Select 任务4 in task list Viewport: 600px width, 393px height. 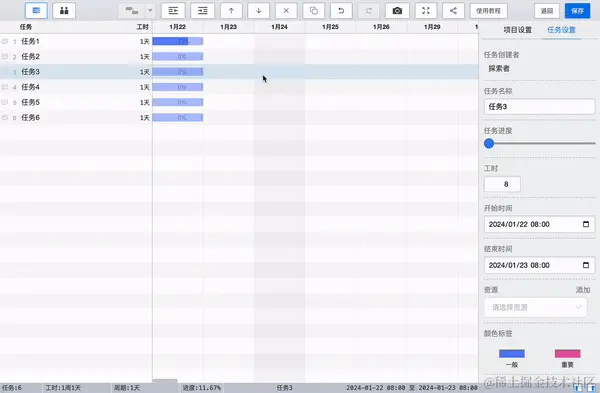pyautogui.click(x=30, y=87)
